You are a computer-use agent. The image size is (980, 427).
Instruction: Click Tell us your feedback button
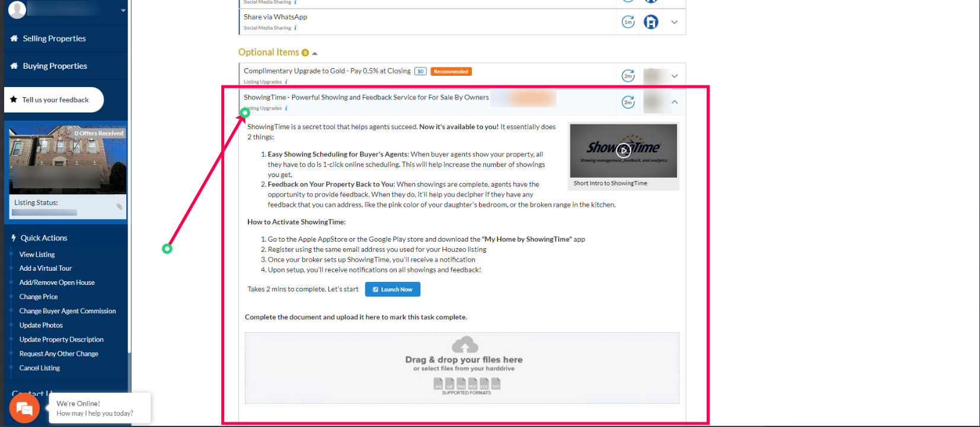54,99
